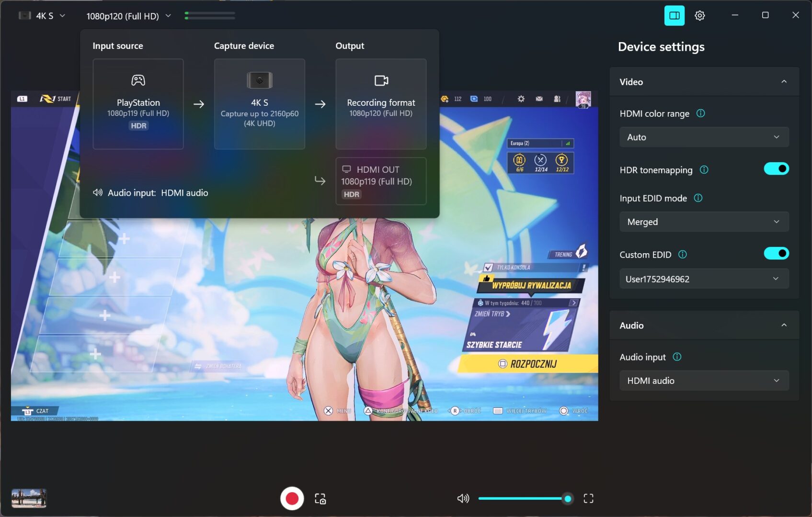This screenshot has height=517, width=812.
Task: Open the 1080p120 (Full HD) format menu
Action: (128, 16)
